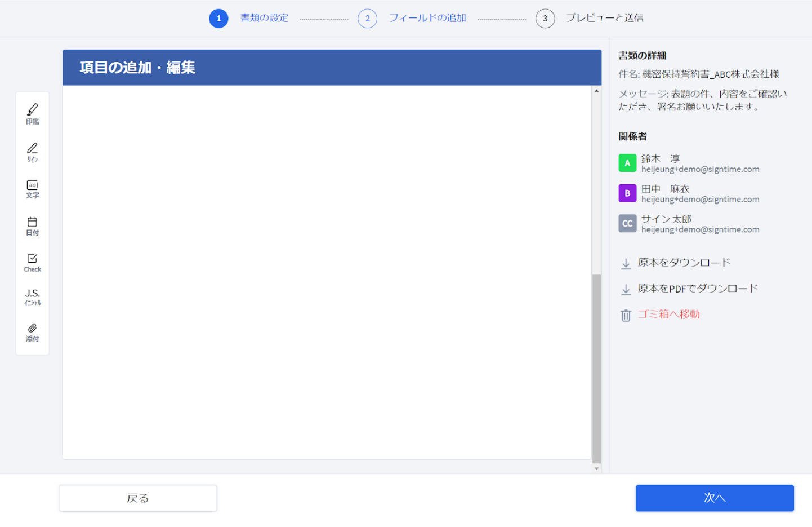The height and width of the screenshot is (527, 812).
Task: Click the trash can icon
Action: [x=626, y=315]
